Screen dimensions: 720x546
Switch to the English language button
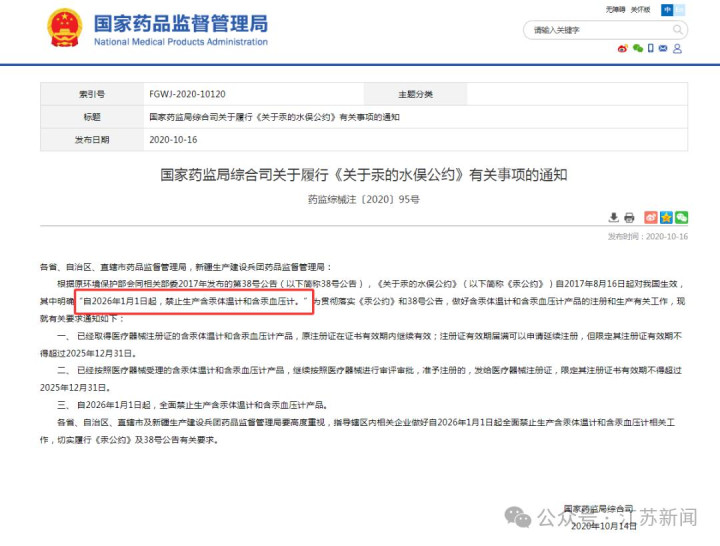tap(680, 10)
